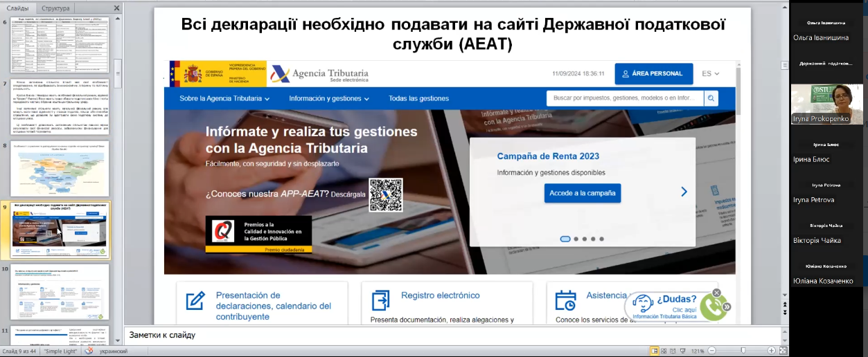Click the Asistencia calendar clock icon
This screenshot has width=868, height=357.
[x=565, y=300]
